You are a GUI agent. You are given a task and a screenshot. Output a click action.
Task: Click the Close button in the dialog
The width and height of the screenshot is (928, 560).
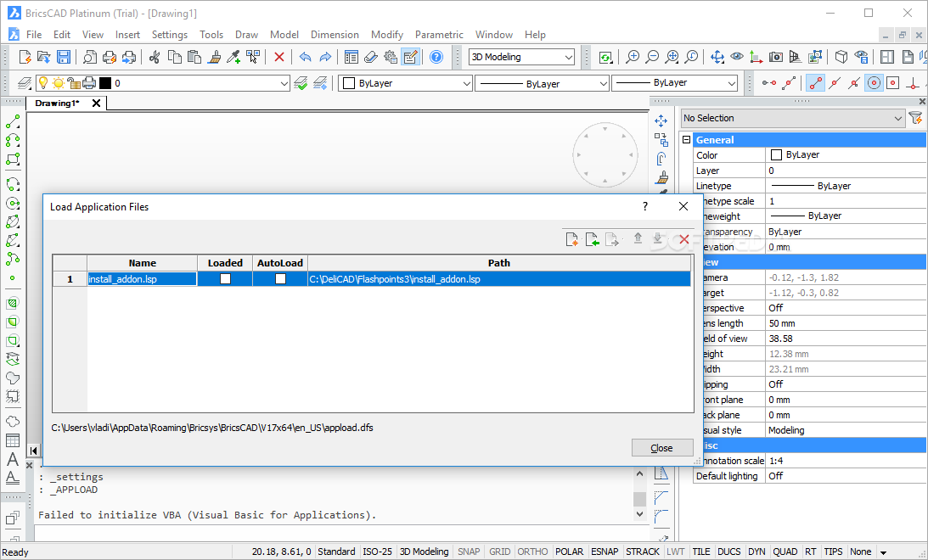tap(661, 448)
